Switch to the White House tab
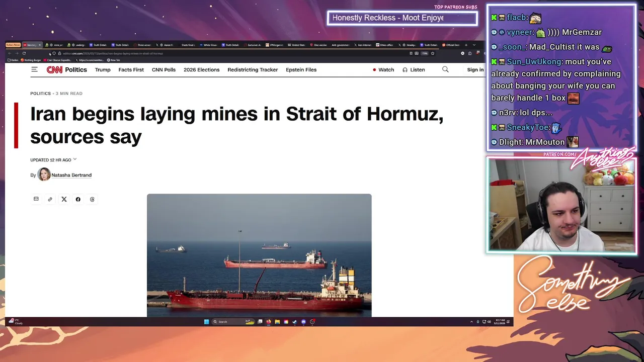Image resolution: width=644 pixels, height=362 pixels. 209,45
